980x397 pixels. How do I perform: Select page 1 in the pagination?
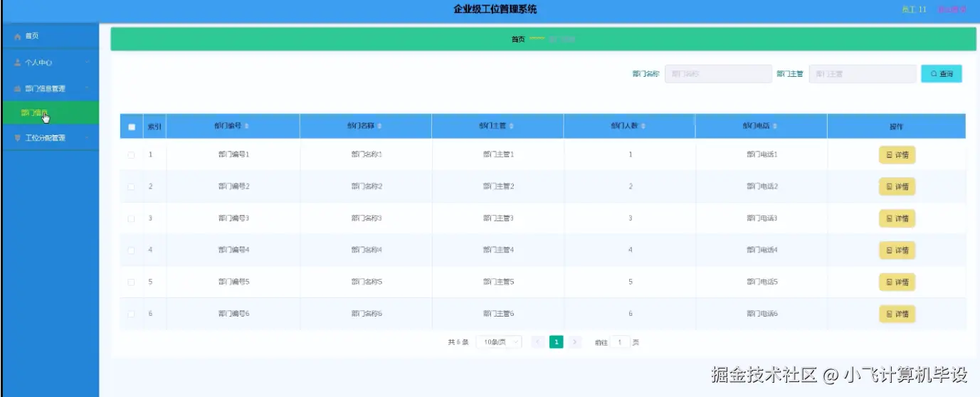click(557, 342)
